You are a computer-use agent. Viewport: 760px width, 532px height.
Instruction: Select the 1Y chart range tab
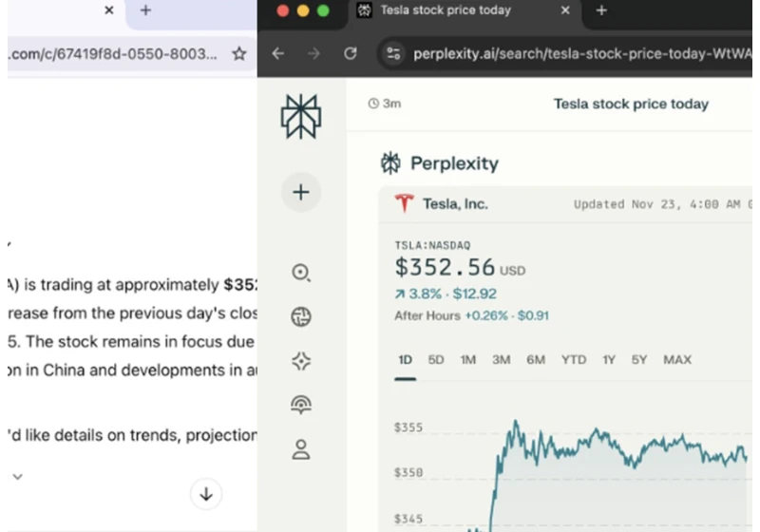coord(609,359)
